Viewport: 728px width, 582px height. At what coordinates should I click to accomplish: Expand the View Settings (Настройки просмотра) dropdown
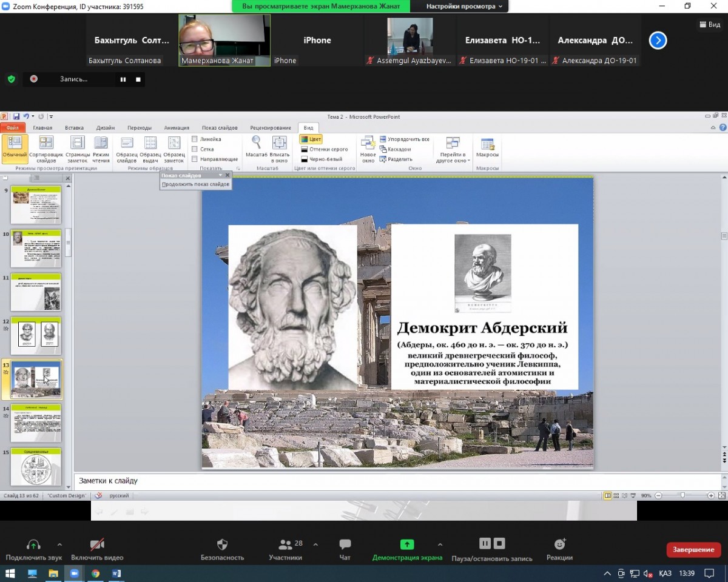[x=464, y=6]
